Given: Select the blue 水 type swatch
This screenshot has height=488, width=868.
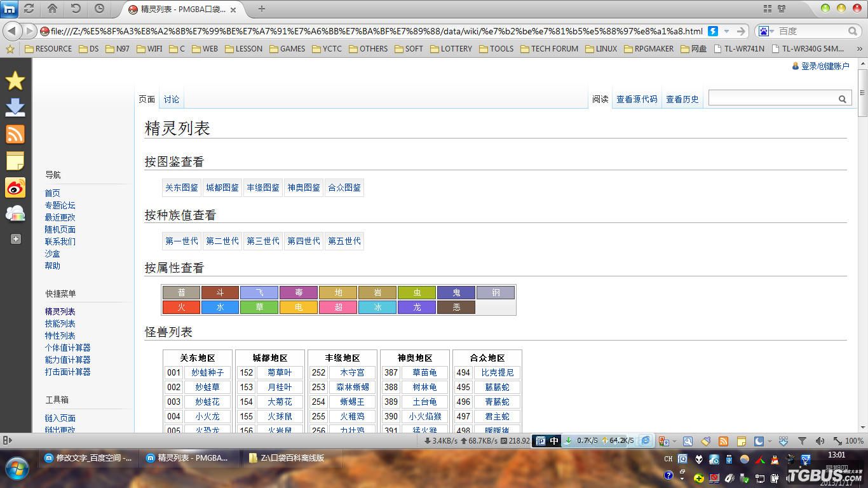Looking at the screenshot, I should [x=220, y=308].
